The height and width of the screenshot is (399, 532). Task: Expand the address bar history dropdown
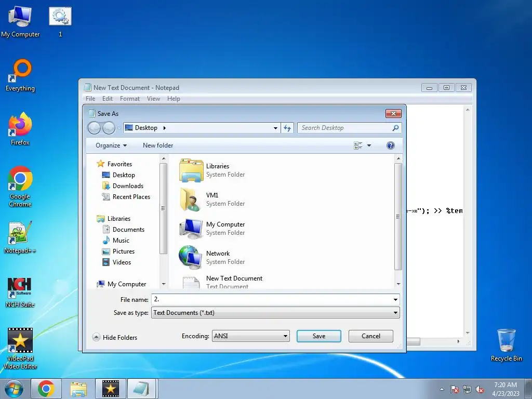(x=275, y=128)
